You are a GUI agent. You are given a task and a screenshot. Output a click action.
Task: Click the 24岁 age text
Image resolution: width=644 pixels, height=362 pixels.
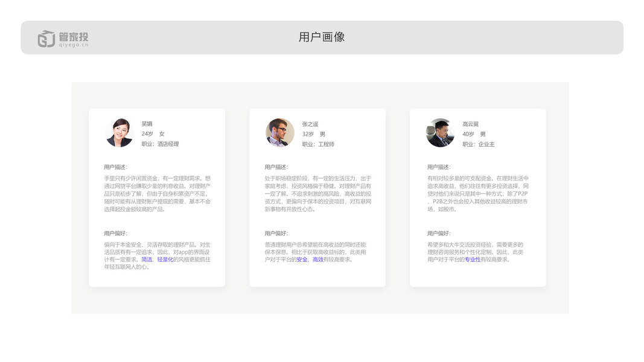(147, 134)
